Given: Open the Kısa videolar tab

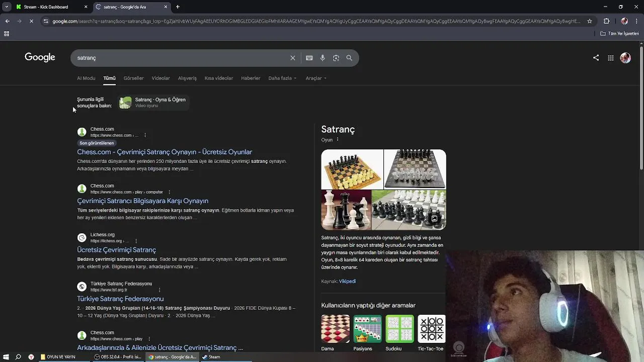Looking at the screenshot, I should click(218, 78).
